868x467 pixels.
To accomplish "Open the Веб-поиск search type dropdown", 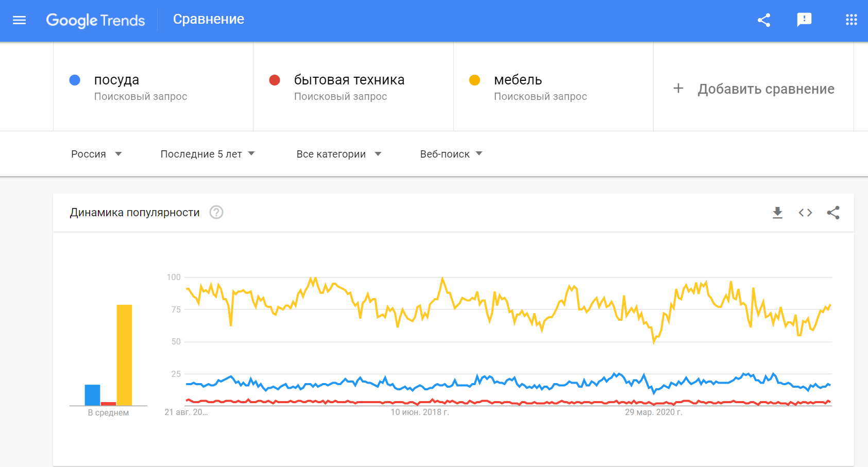I will pyautogui.click(x=451, y=154).
